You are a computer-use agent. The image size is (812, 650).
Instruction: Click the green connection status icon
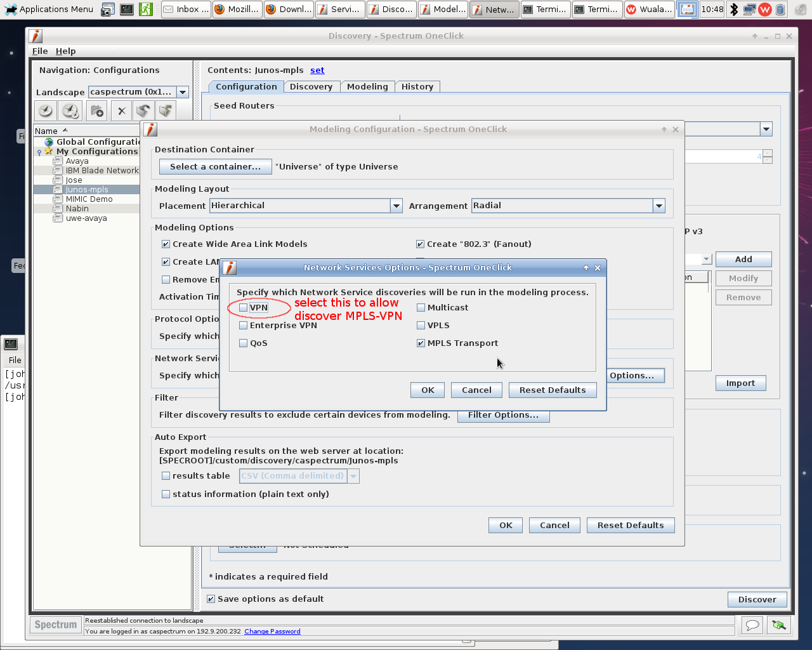(778, 625)
